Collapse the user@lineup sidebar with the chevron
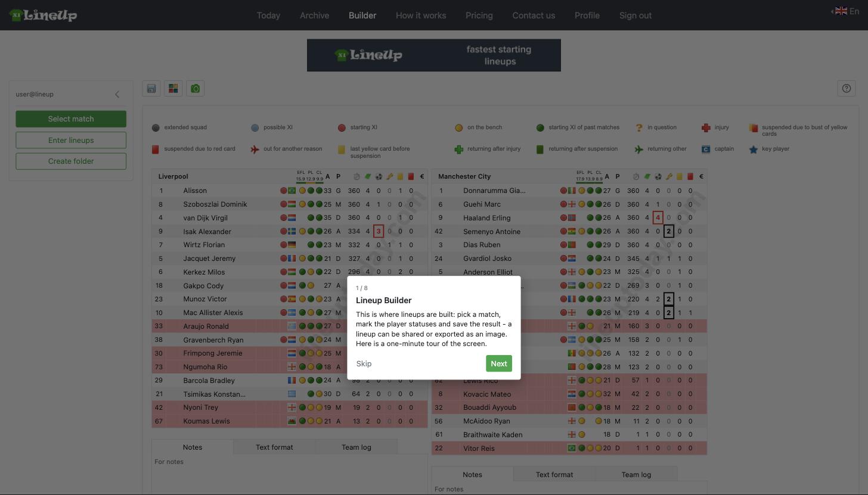This screenshot has height=495, width=868. pyautogui.click(x=117, y=94)
